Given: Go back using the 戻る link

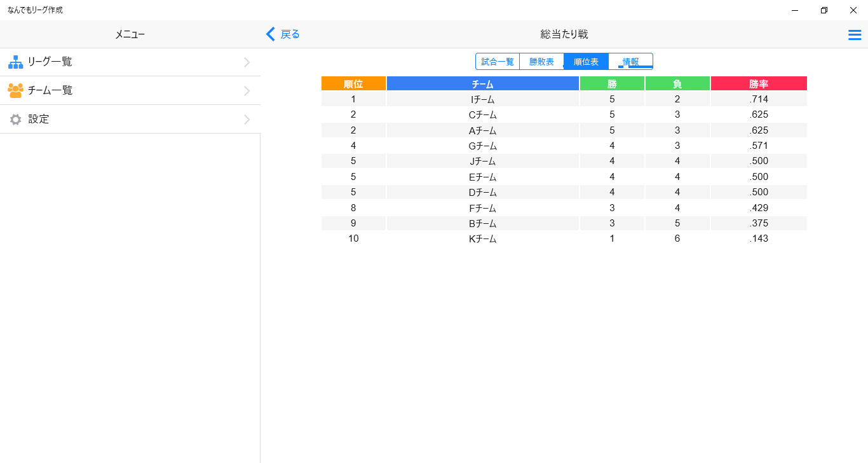Looking at the screenshot, I should click(x=290, y=34).
